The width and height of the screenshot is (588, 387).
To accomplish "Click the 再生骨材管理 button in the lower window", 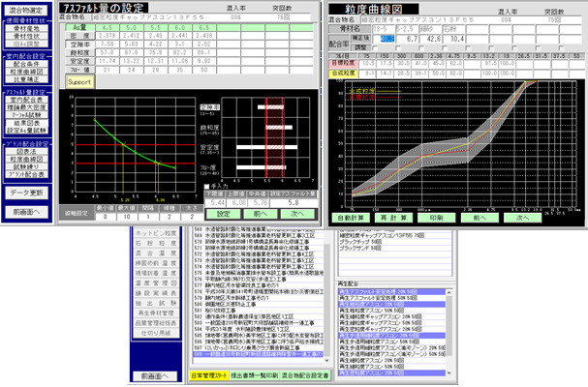I will pos(156,313).
